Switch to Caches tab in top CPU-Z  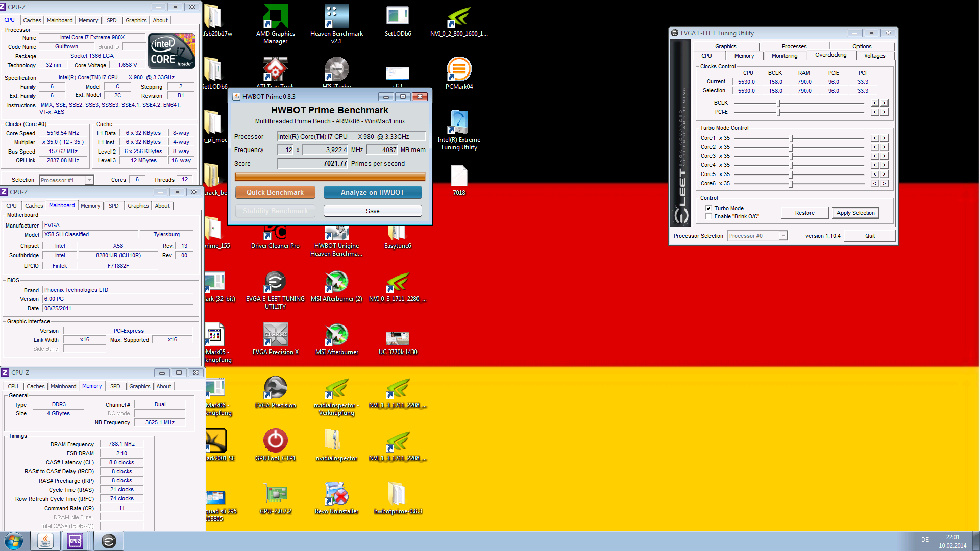point(32,20)
